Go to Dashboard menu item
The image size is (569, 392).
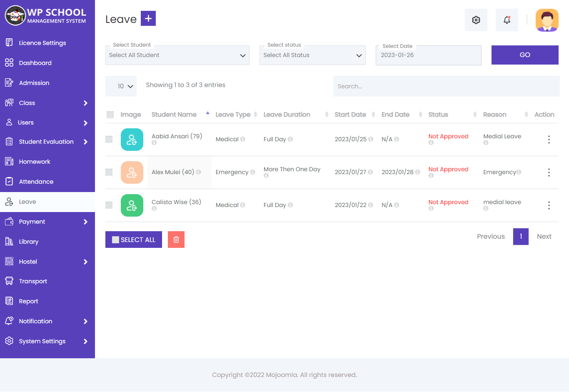47,63
